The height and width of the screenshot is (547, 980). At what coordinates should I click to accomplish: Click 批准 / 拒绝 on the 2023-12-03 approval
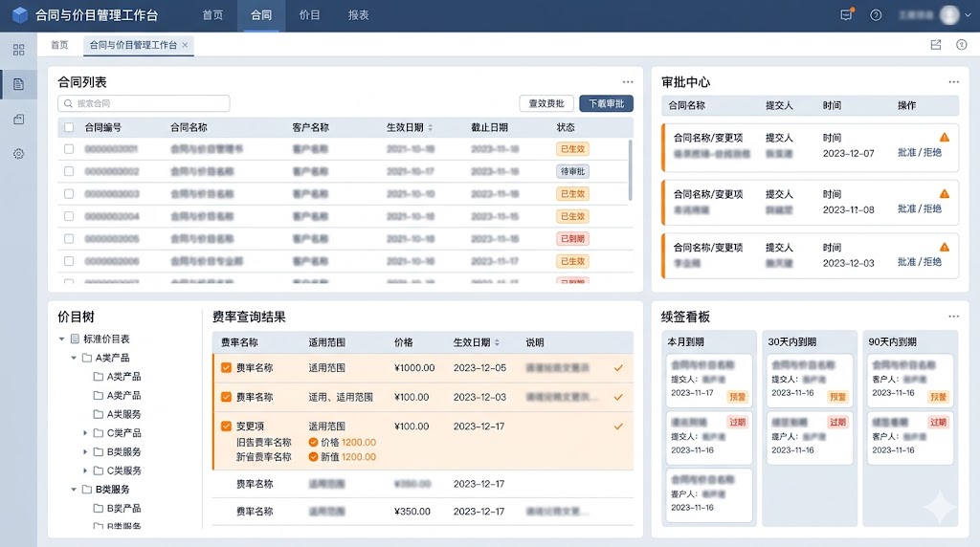[919, 262]
